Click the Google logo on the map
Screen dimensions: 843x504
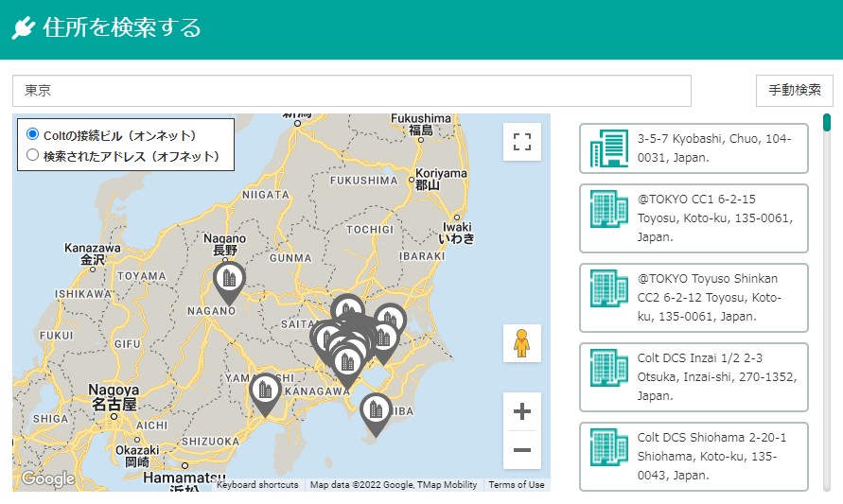tap(48, 478)
